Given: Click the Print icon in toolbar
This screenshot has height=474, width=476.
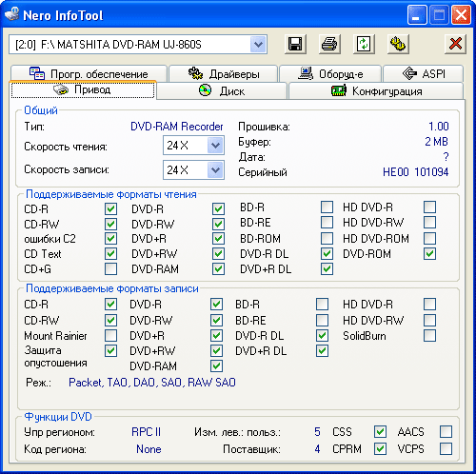Looking at the screenshot, I should [329, 44].
